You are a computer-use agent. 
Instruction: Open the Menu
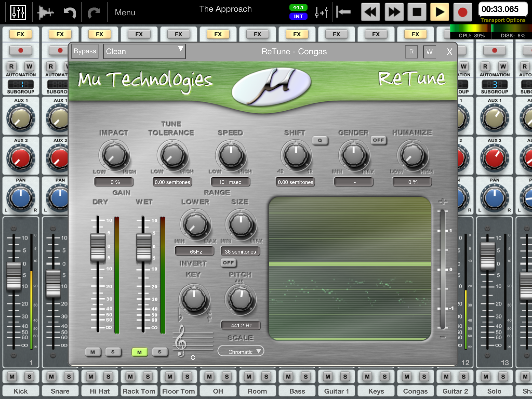pyautogui.click(x=125, y=12)
